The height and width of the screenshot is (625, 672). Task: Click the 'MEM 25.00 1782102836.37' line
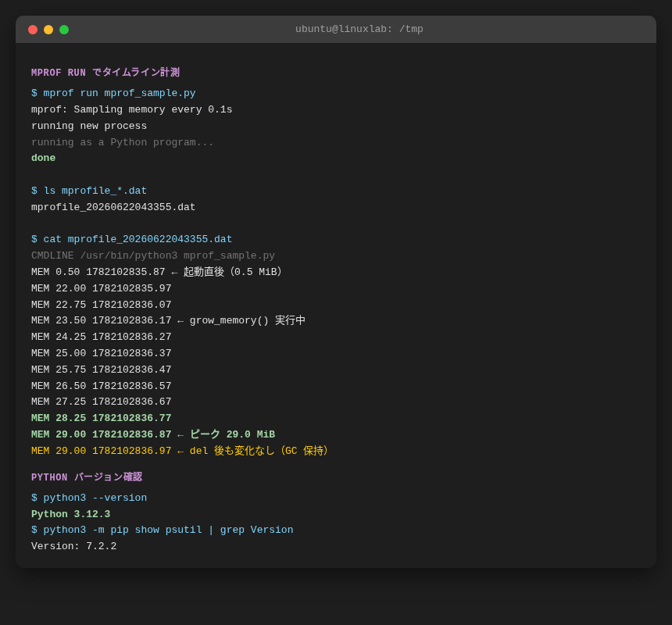[101, 353]
